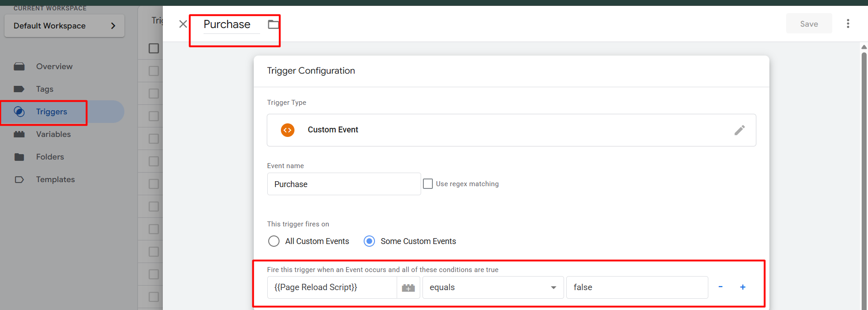Open the equals operator dropdown
868x310 pixels.
(x=493, y=287)
